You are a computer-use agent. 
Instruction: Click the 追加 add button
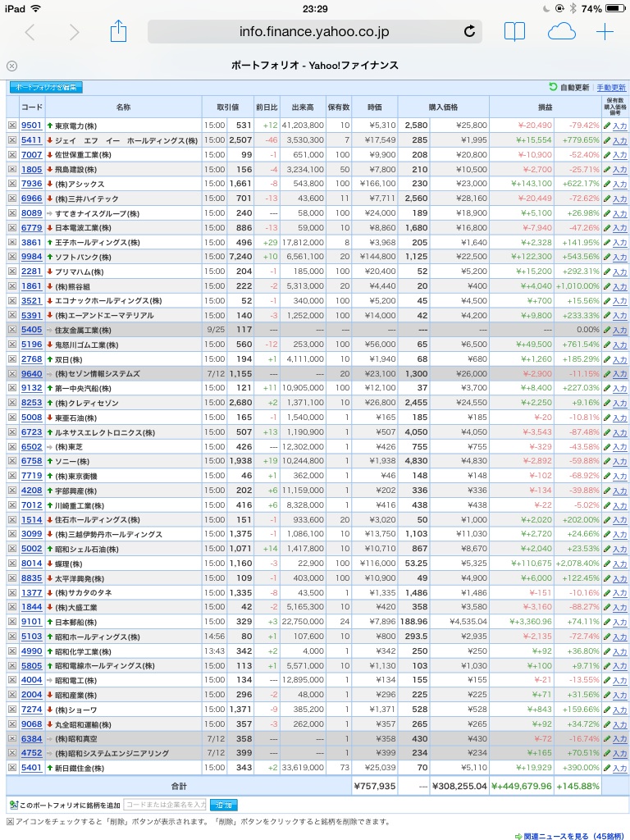point(223,805)
